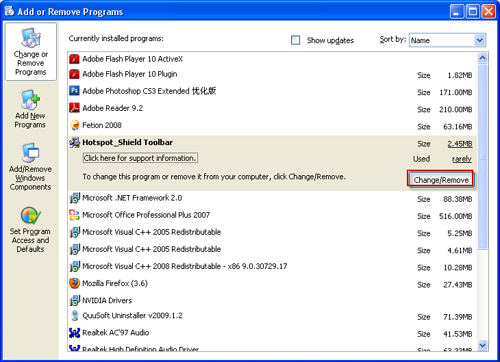Click the 516.00MB size value
This screenshot has height=362, width=500.
click(455, 216)
